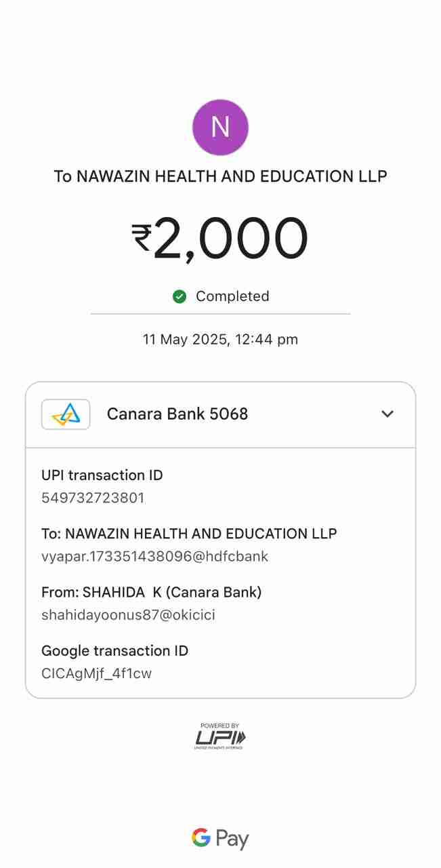Click the Google Pay logo

[220, 839]
